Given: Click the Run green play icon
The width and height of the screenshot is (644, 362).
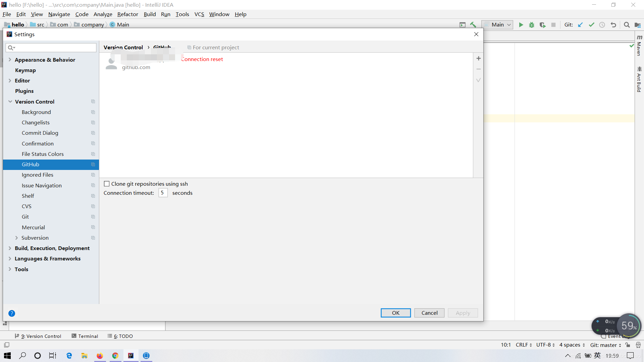Looking at the screenshot, I should click(x=521, y=25).
